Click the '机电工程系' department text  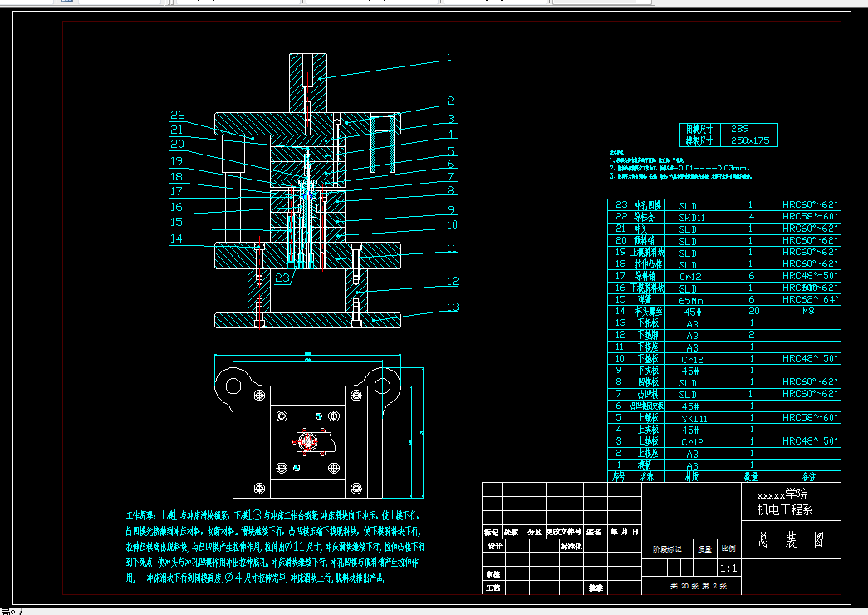tap(785, 509)
